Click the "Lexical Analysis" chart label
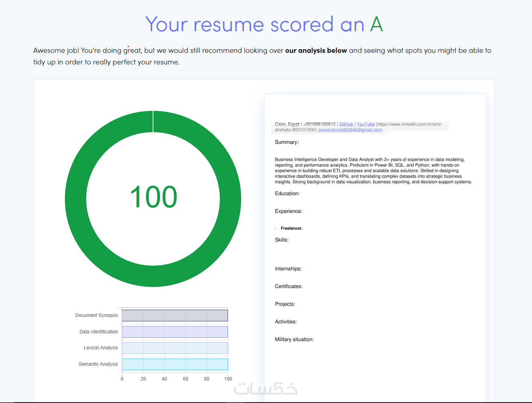The width and height of the screenshot is (532, 403). (x=101, y=348)
